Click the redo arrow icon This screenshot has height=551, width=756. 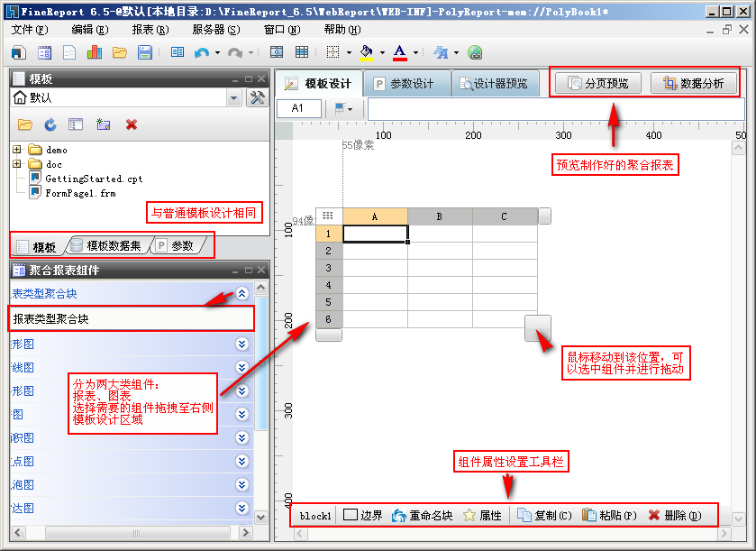235,52
